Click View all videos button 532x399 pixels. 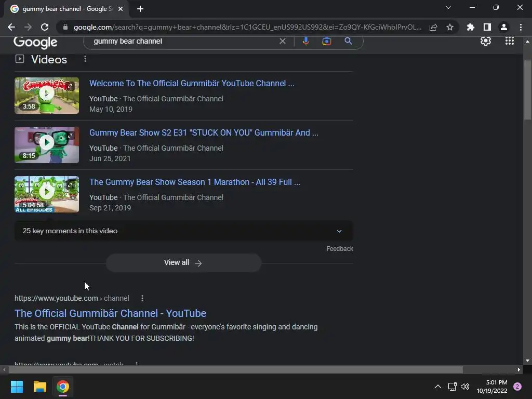pyautogui.click(x=183, y=262)
